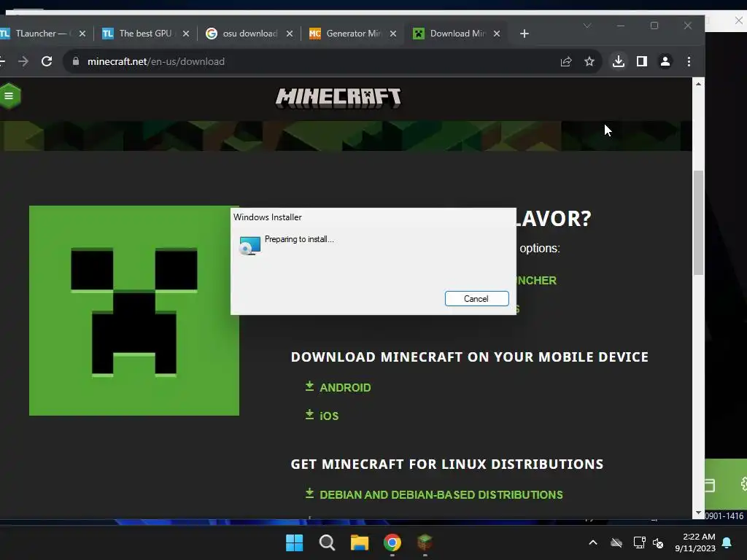
Task: Click the address bar URL
Action: pyautogui.click(x=156, y=61)
